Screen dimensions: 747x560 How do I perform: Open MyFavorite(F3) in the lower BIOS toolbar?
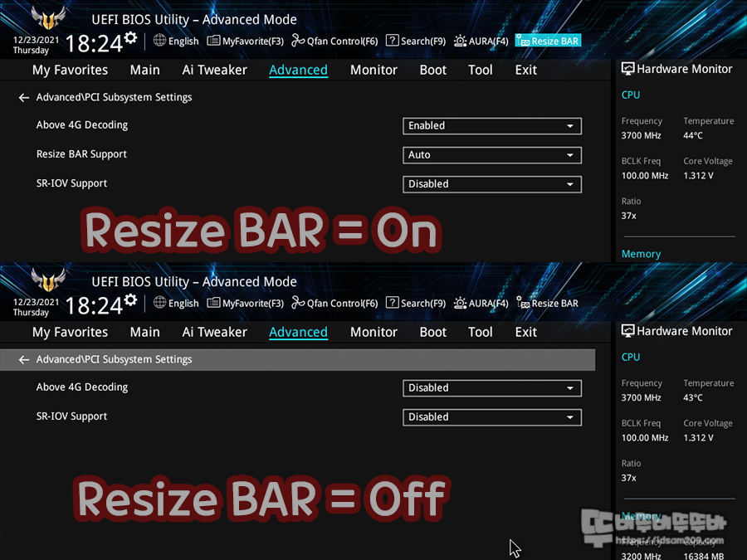246,304
